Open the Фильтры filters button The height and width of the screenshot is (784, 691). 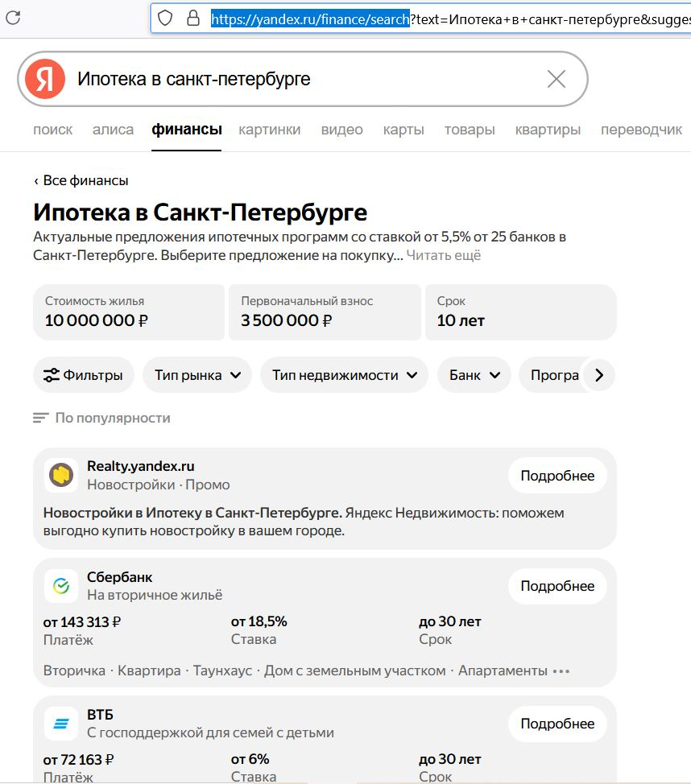pyautogui.click(x=84, y=375)
